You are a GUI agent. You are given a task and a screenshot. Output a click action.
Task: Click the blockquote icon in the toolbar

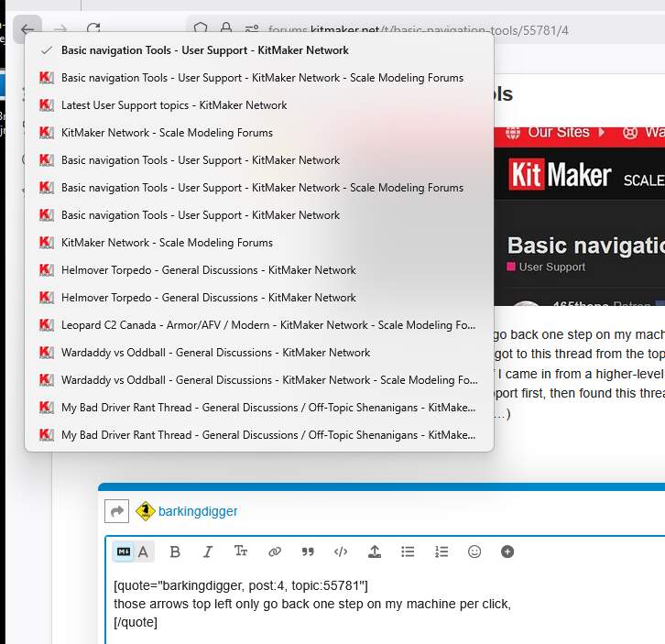pyautogui.click(x=308, y=551)
